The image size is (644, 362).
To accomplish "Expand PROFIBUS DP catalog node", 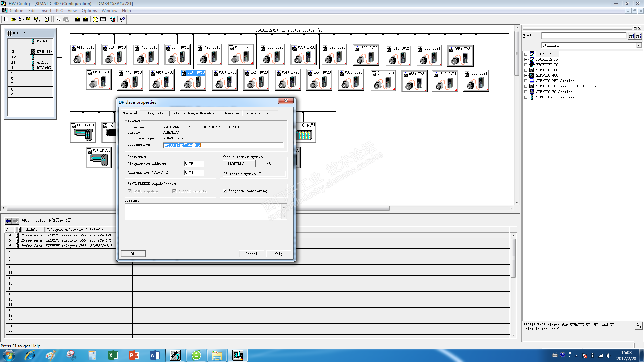I will pyautogui.click(x=526, y=54).
